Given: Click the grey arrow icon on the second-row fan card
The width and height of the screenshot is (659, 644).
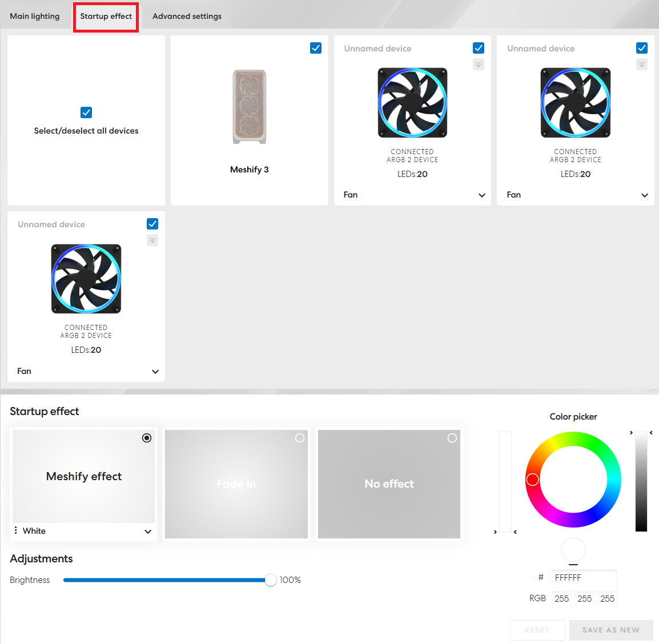Looking at the screenshot, I should [152, 240].
